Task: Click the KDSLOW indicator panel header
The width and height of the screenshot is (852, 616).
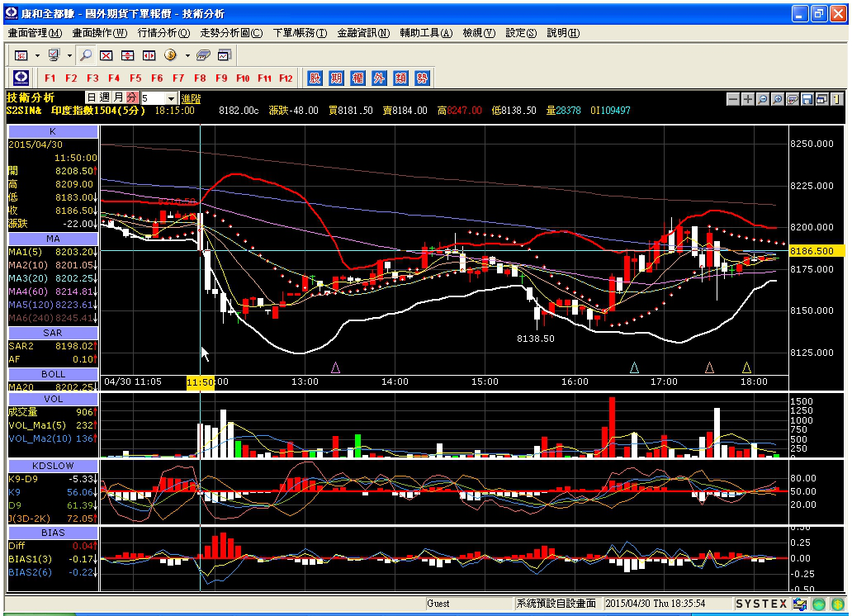Action: click(x=53, y=466)
